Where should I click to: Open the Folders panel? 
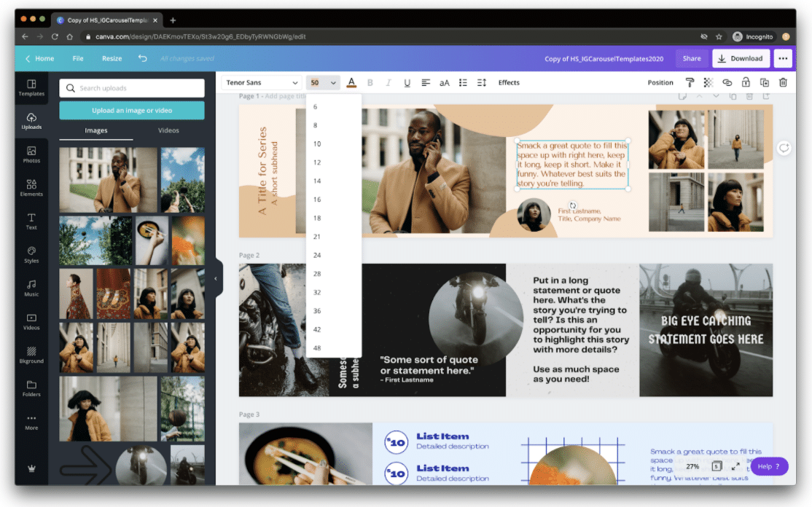click(x=31, y=388)
